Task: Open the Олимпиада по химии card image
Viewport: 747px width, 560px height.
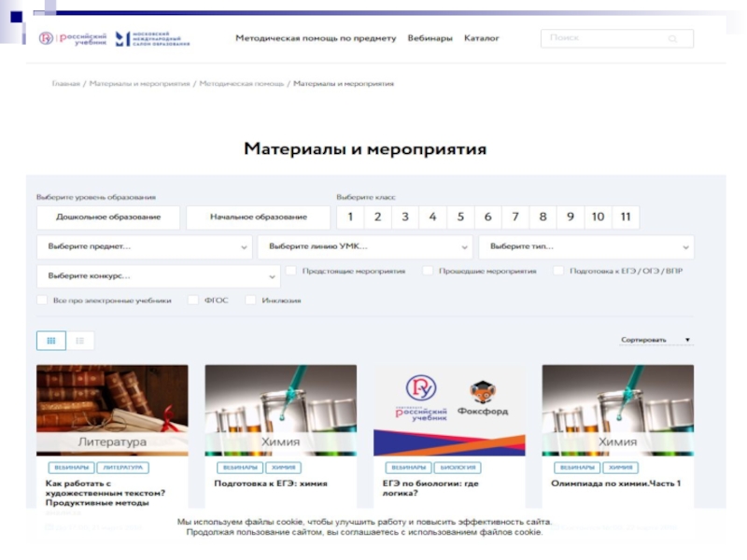Action: 618,411
